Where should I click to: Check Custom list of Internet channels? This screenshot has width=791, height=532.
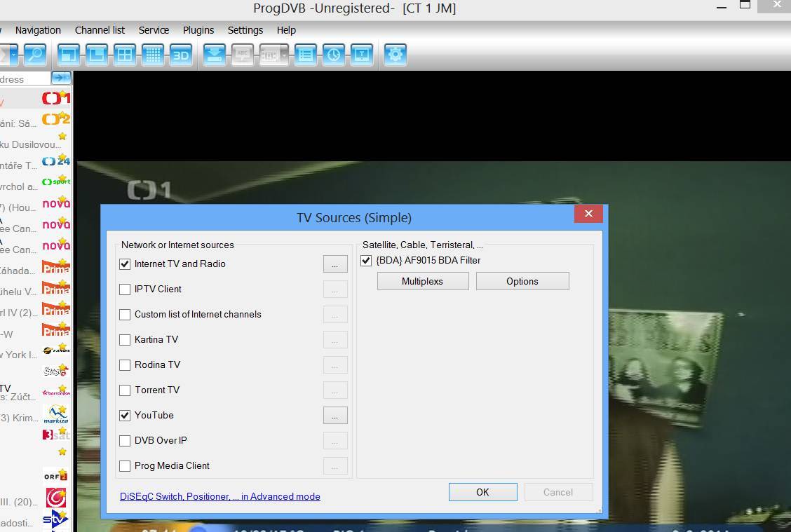point(125,315)
